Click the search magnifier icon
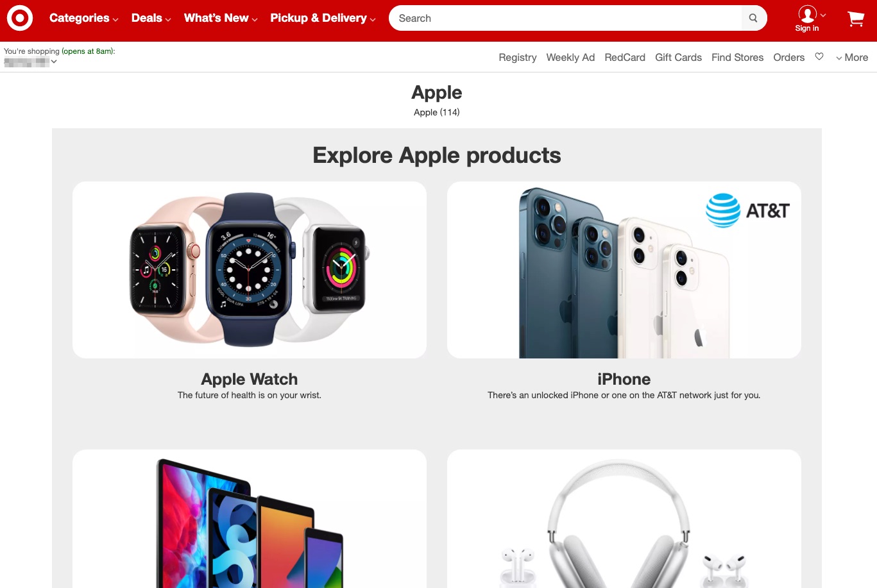877x588 pixels. [x=753, y=18]
